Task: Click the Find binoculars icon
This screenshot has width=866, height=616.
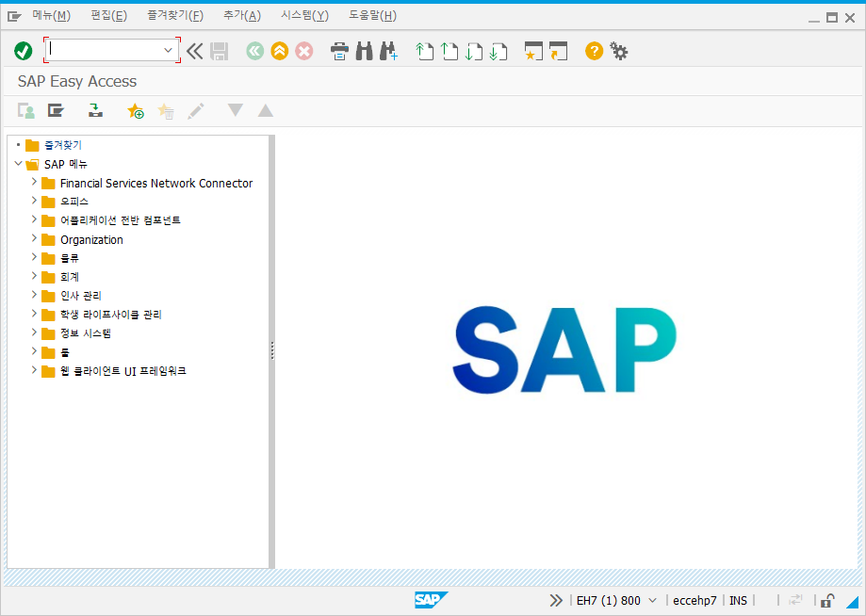Action: 365,51
